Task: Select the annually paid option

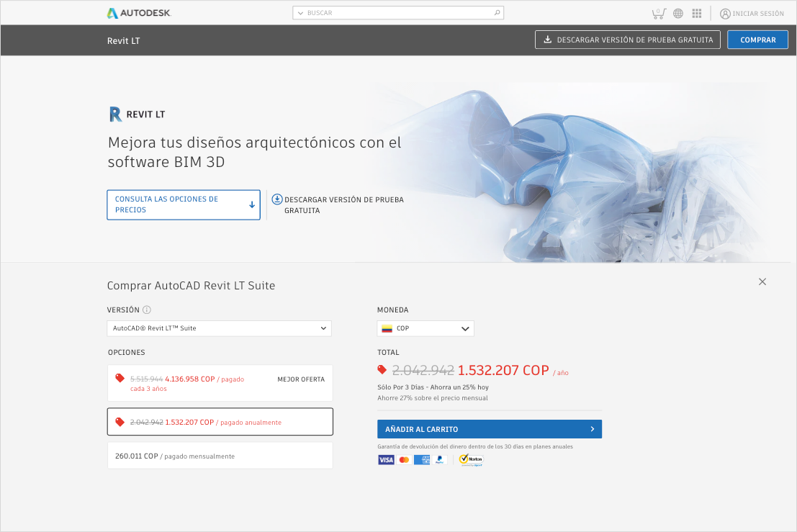Action: [x=220, y=422]
